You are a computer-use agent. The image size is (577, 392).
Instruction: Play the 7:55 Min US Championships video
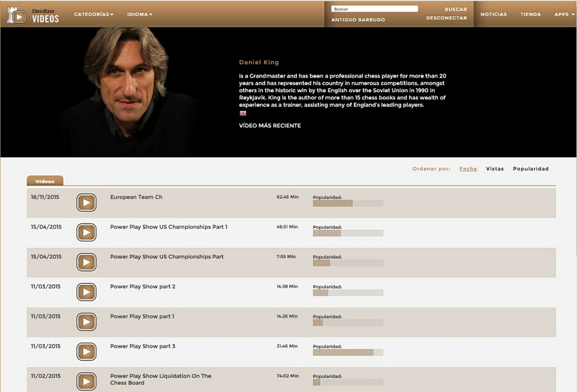coord(87,262)
